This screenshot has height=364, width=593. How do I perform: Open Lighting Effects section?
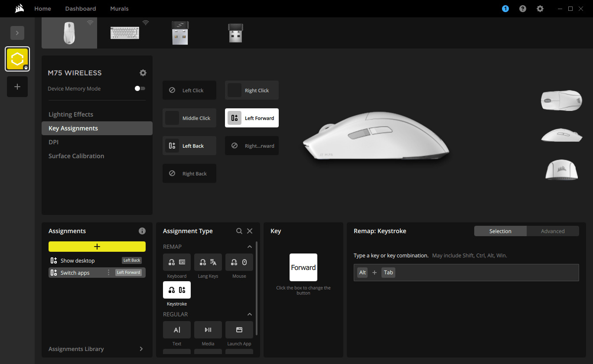pyautogui.click(x=97, y=114)
